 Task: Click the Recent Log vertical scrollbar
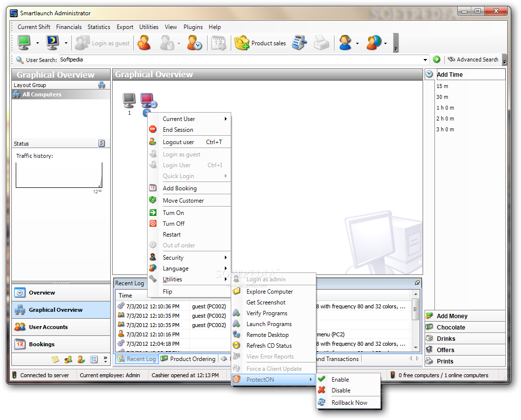415,320
